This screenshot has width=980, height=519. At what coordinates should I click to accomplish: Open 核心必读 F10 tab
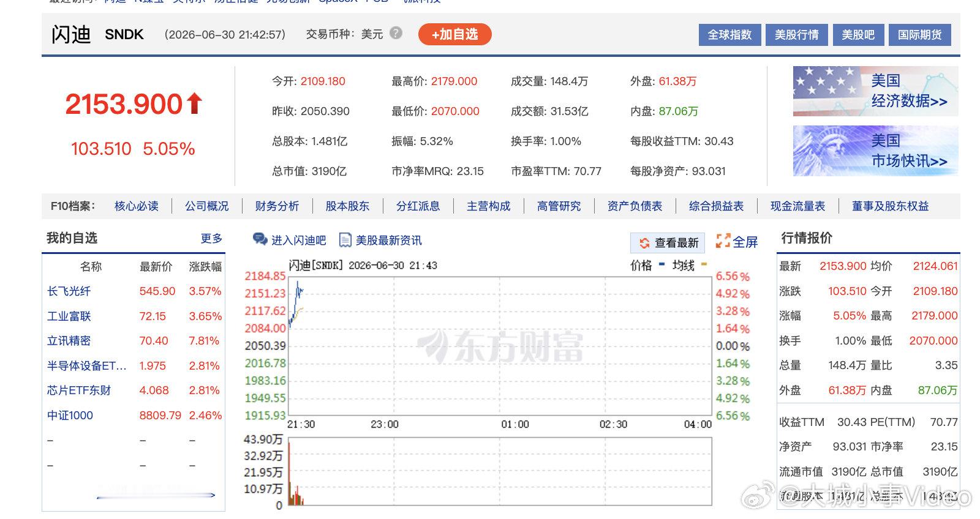[x=137, y=206]
